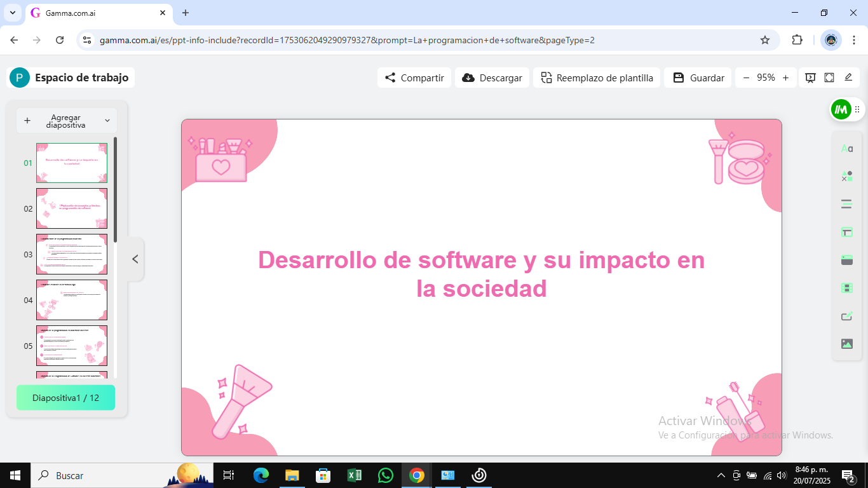Share the presentation via Compartir
The width and height of the screenshot is (868, 488).
pos(414,78)
